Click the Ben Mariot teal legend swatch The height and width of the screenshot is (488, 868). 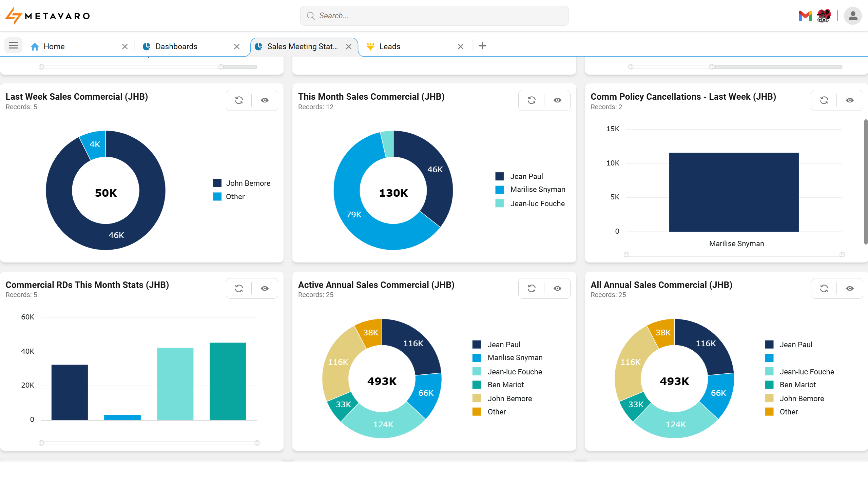click(477, 385)
